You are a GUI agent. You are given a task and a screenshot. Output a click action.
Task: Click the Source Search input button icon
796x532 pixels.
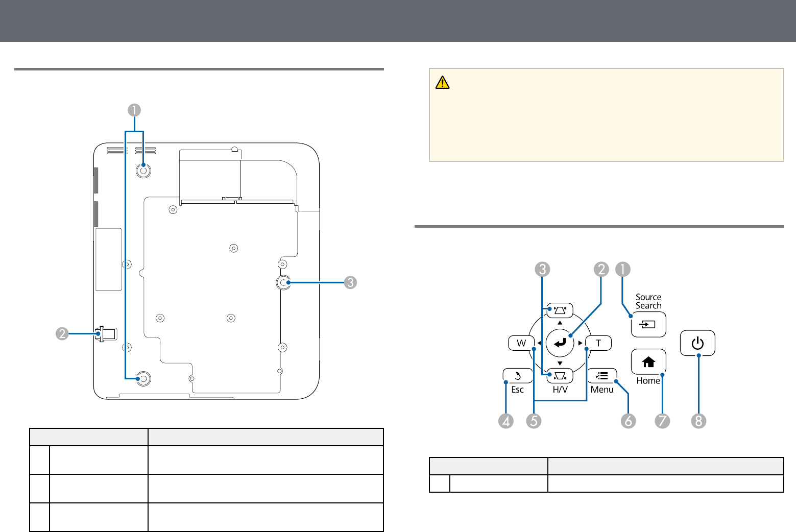tap(648, 324)
